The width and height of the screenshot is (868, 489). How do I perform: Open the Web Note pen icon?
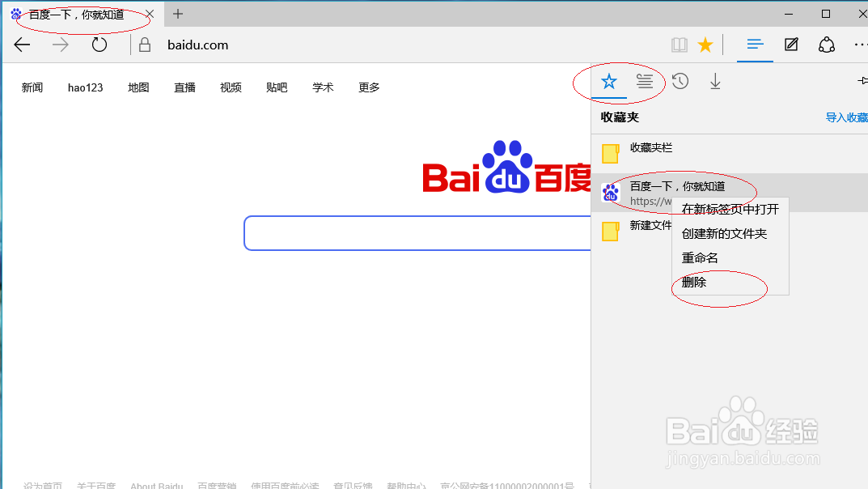[x=791, y=45]
